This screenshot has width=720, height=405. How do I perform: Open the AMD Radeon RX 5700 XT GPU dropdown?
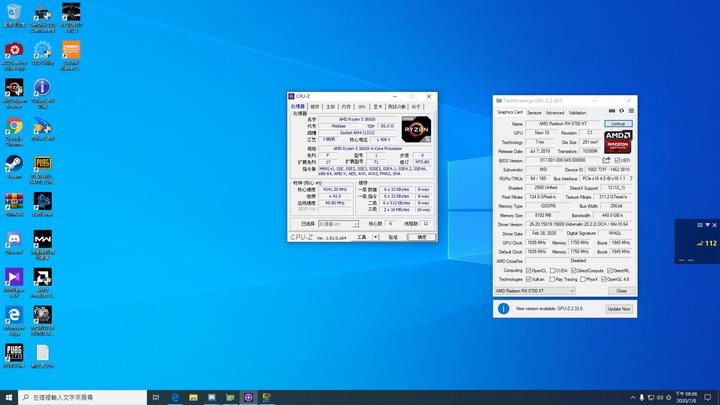[535, 291]
